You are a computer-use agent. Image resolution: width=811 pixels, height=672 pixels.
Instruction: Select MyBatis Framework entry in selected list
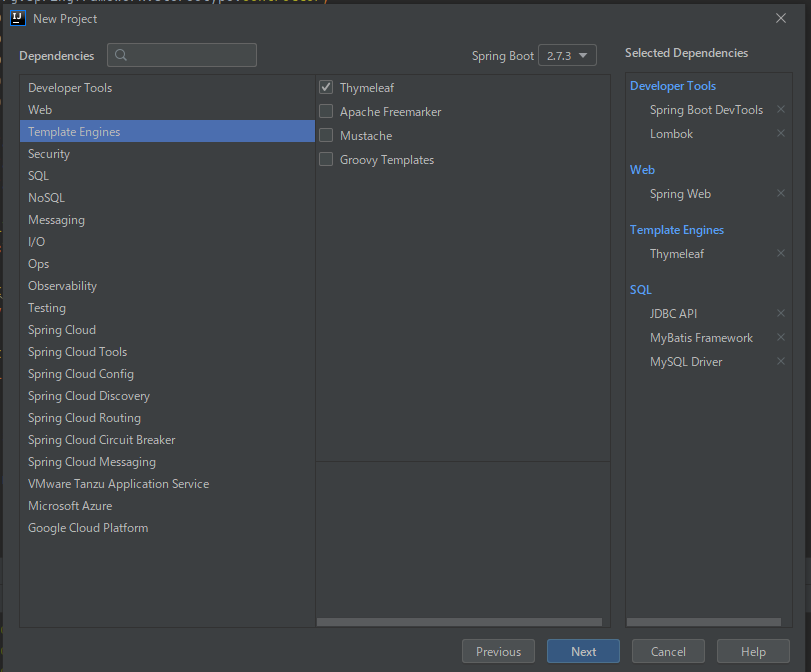(701, 338)
